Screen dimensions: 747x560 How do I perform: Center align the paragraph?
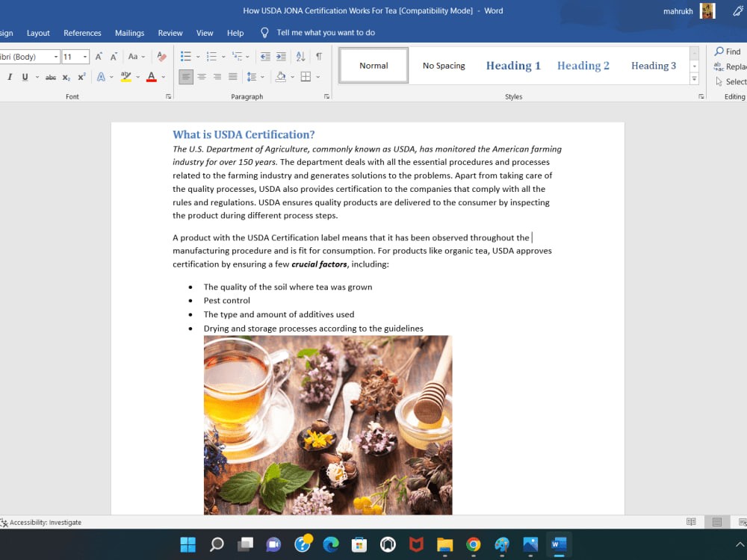pos(202,77)
